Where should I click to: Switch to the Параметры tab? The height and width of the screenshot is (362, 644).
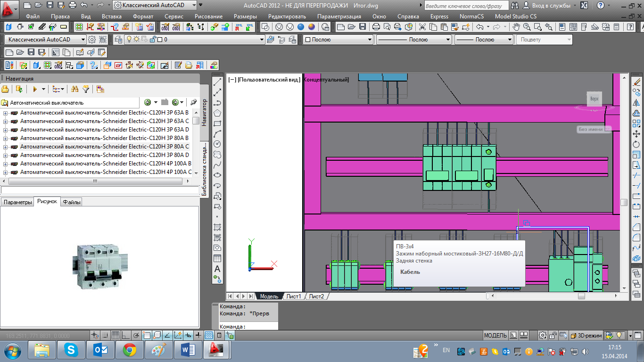17,202
